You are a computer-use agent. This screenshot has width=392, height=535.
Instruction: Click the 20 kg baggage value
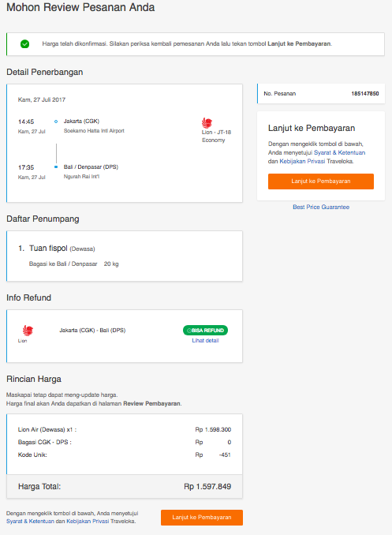tap(111, 264)
